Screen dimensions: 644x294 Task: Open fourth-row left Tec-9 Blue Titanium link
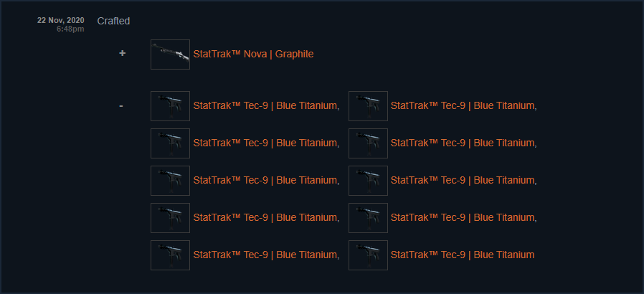pyautogui.click(x=265, y=218)
